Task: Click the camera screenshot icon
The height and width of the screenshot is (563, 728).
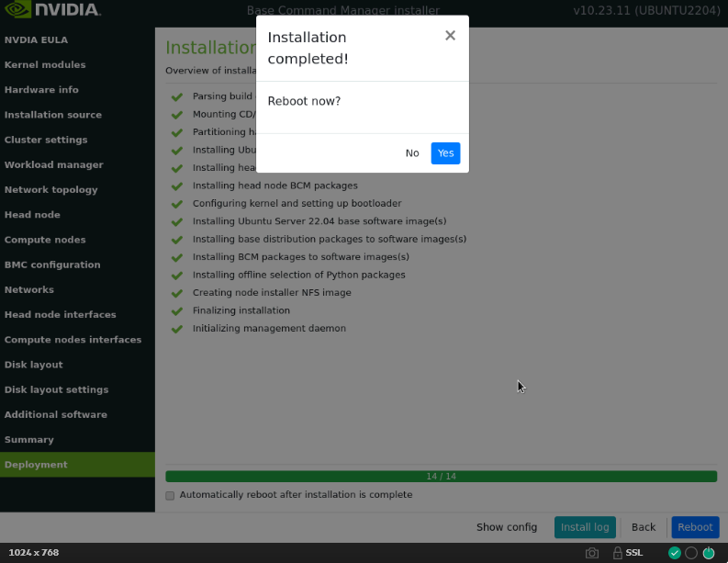Action: (592, 553)
